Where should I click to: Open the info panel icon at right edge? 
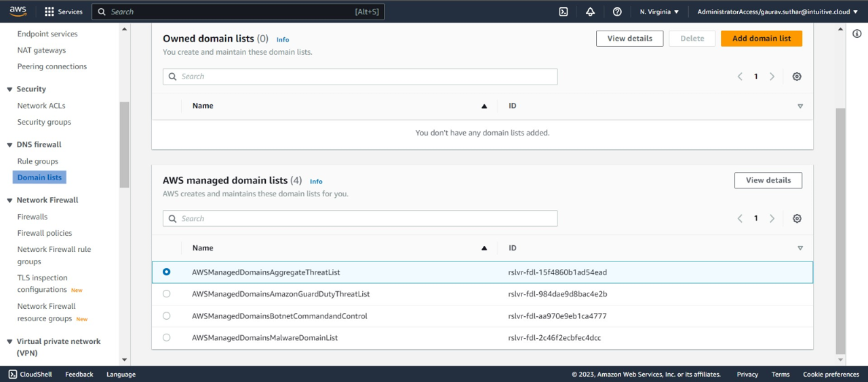click(x=857, y=34)
